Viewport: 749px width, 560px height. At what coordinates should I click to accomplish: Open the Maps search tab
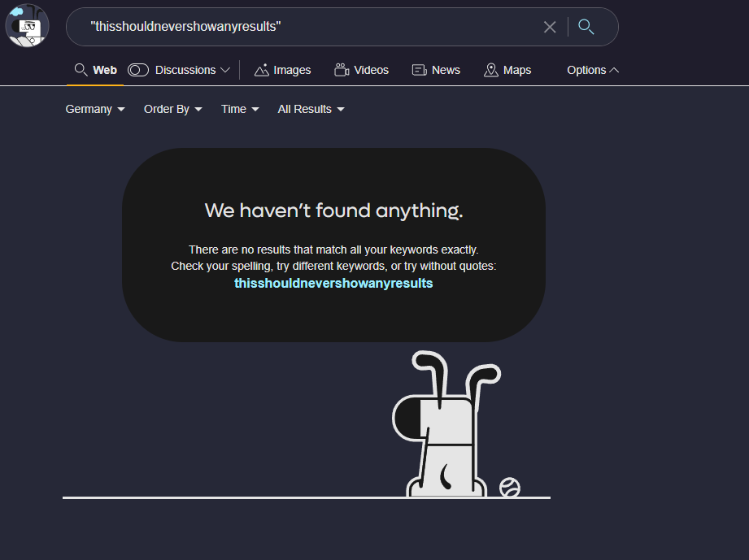tap(507, 70)
